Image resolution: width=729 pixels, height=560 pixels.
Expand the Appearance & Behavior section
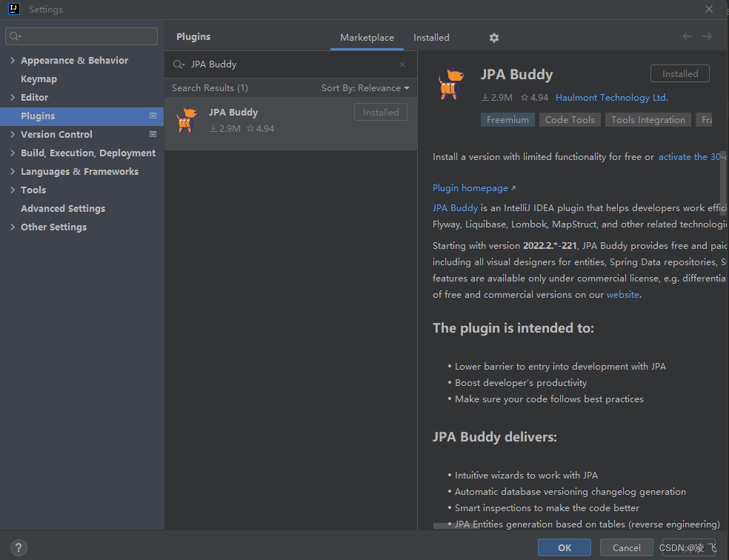point(13,61)
